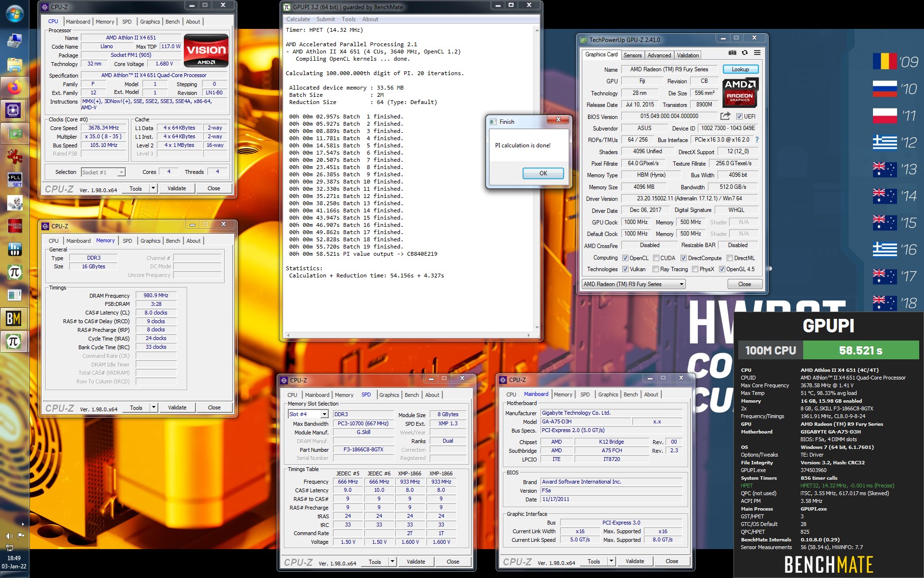This screenshot has width=924, height=578.
Task: Click the toolbox computer taskbar icon
Action: [x=14, y=41]
